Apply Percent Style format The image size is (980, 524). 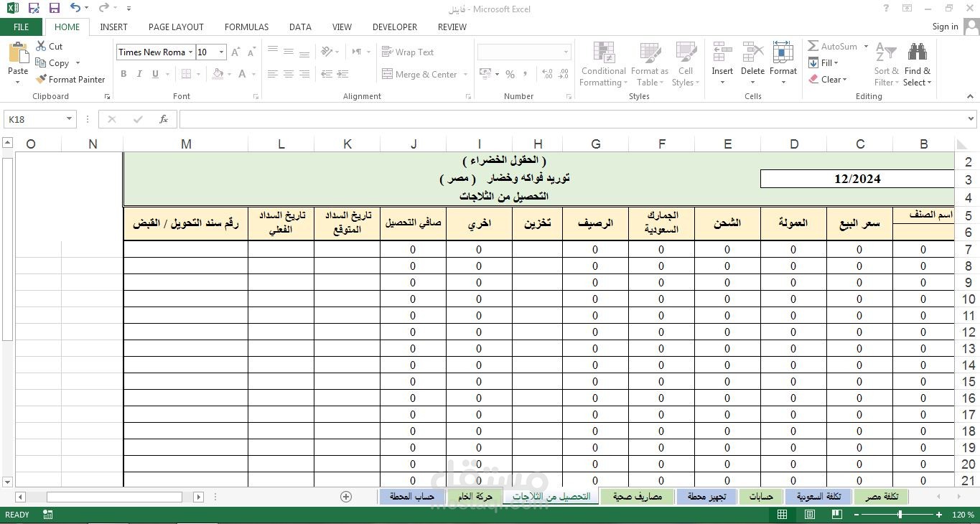pos(510,74)
